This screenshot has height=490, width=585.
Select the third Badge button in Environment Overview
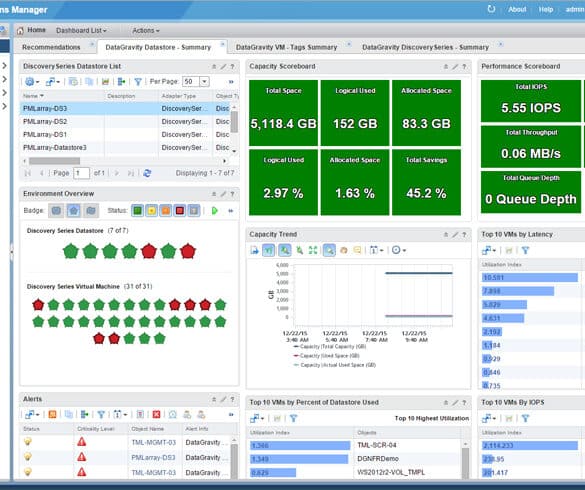coord(91,210)
